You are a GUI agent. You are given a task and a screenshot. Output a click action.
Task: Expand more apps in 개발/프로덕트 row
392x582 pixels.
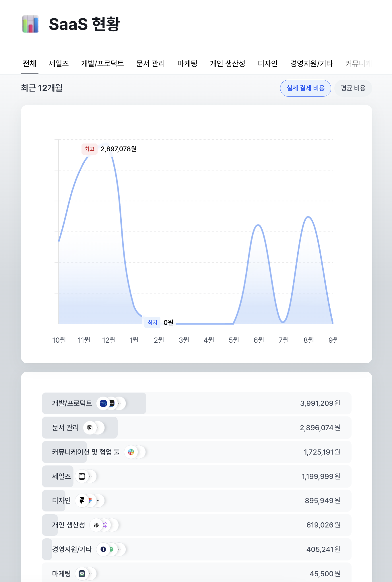click(x=120, y=403)
